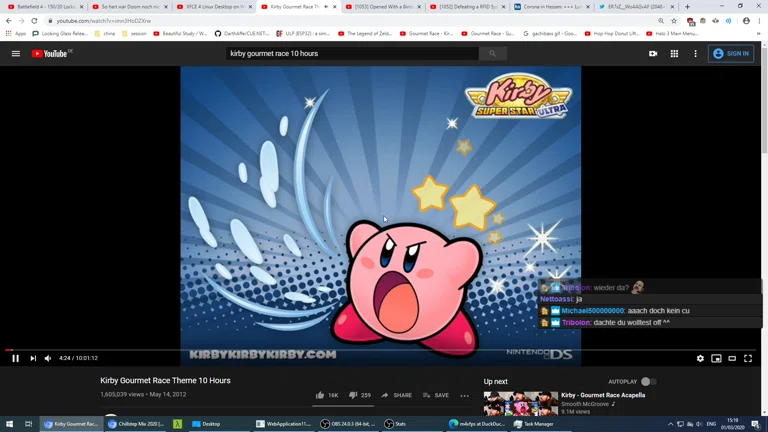Open The Legend of Zeld... bookmark
Screen dimensions: 768x432
click(365, 34)
